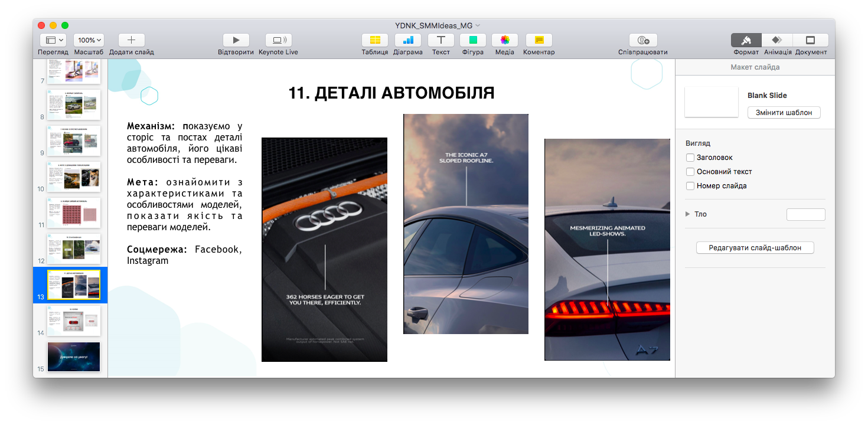
Task: Insert a chart with Діаграма icon
Action: (x=407, y=40)
